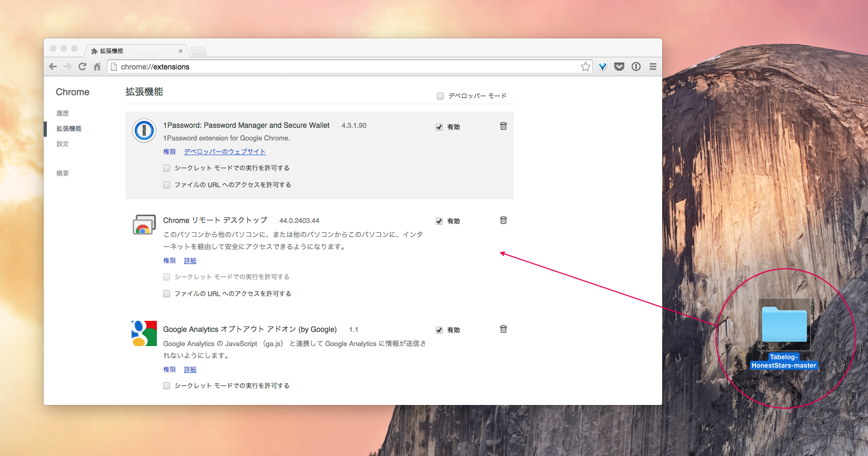
Task: Click the 1Password extension logo
Action: click(x=144, y=130)
